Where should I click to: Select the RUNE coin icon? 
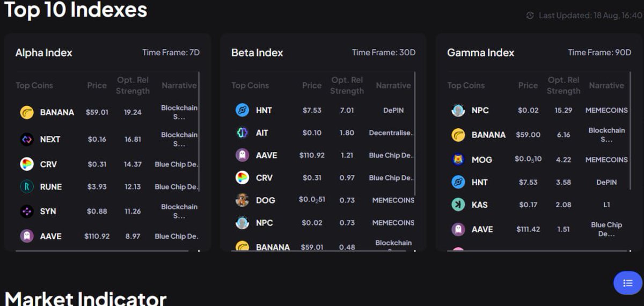click(27, 187)
